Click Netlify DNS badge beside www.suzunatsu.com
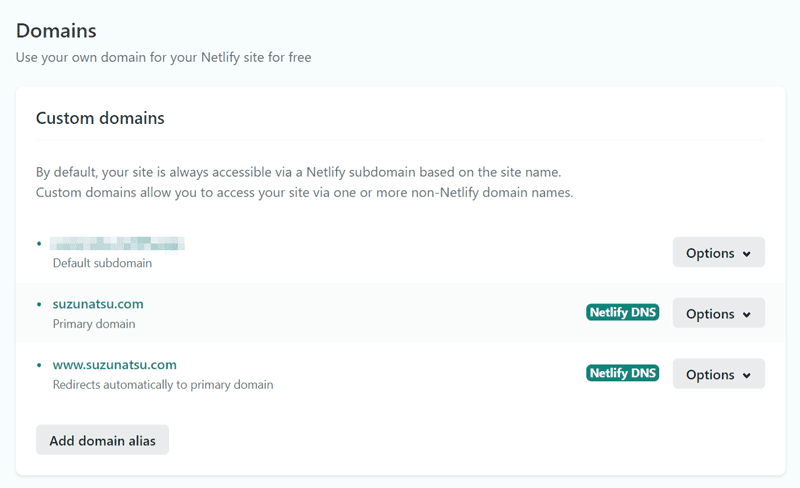 622,374
